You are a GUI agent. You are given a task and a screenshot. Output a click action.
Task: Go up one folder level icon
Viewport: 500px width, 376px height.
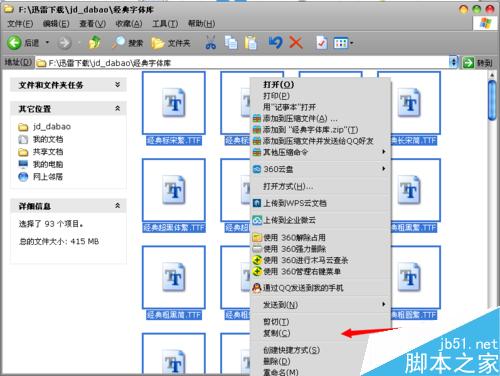click(95, 43)
